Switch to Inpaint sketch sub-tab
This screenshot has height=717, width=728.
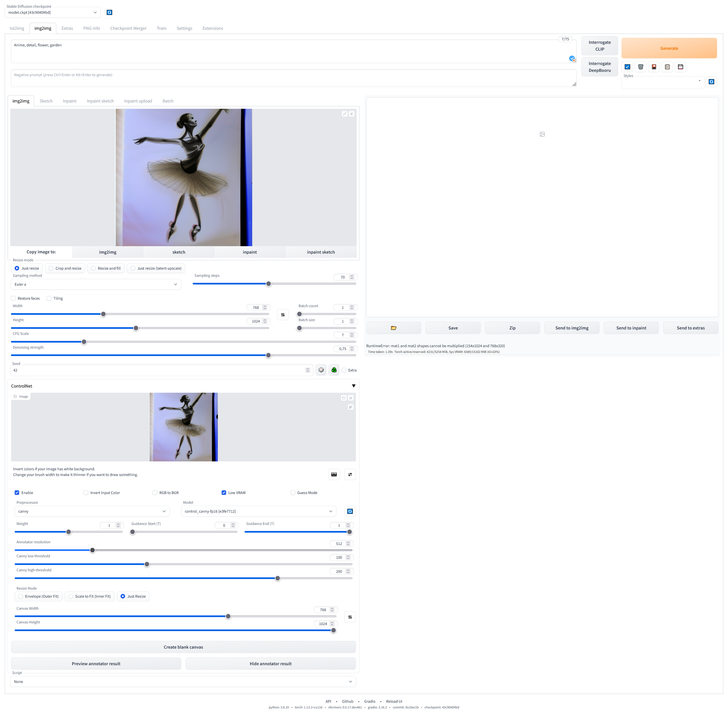coord(100,101)
